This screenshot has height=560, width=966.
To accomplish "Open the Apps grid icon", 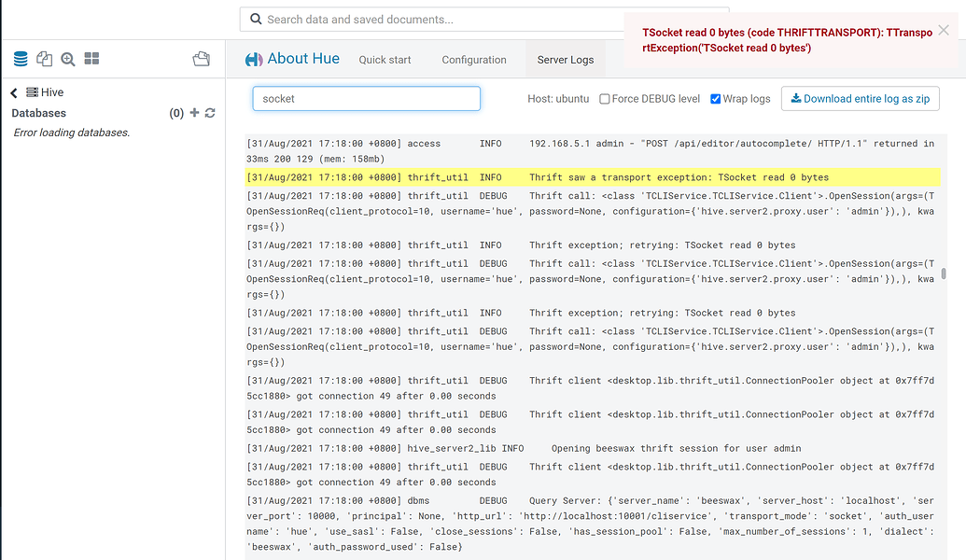I will pos(91,58).
